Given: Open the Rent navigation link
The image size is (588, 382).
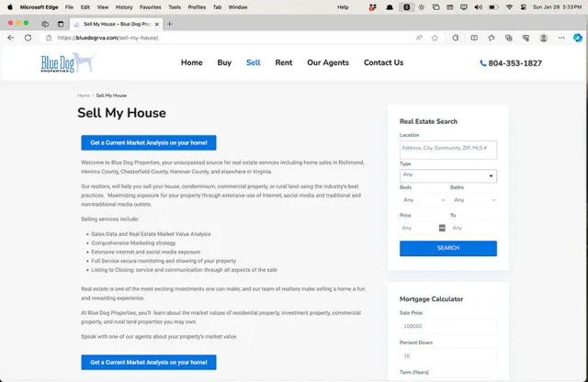Looking at the screenshot, I should tap(284, 62).
